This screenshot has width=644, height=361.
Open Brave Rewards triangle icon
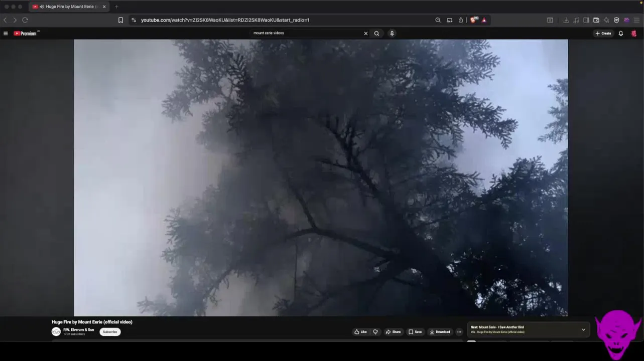click(484, 20)
